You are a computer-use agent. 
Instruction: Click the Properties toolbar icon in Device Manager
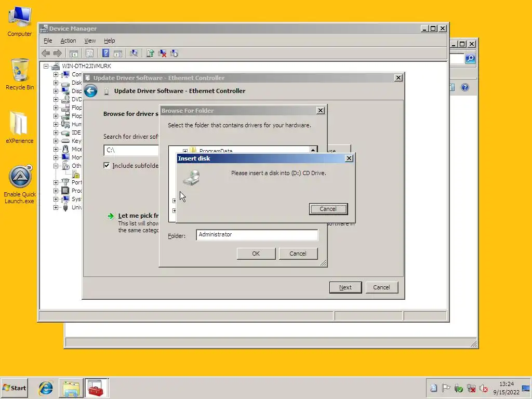point(89,54)
